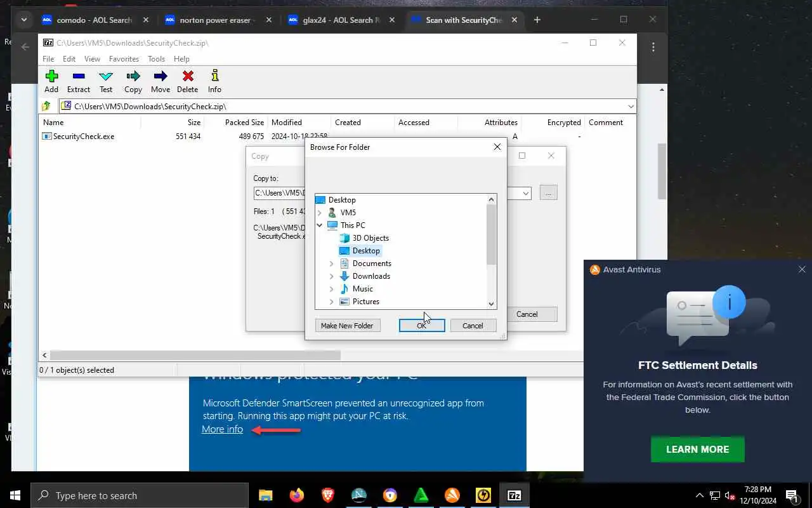Click the 7-Zip taskbar icon
Viewport: 812px width, 508px height.
[514, 495]
